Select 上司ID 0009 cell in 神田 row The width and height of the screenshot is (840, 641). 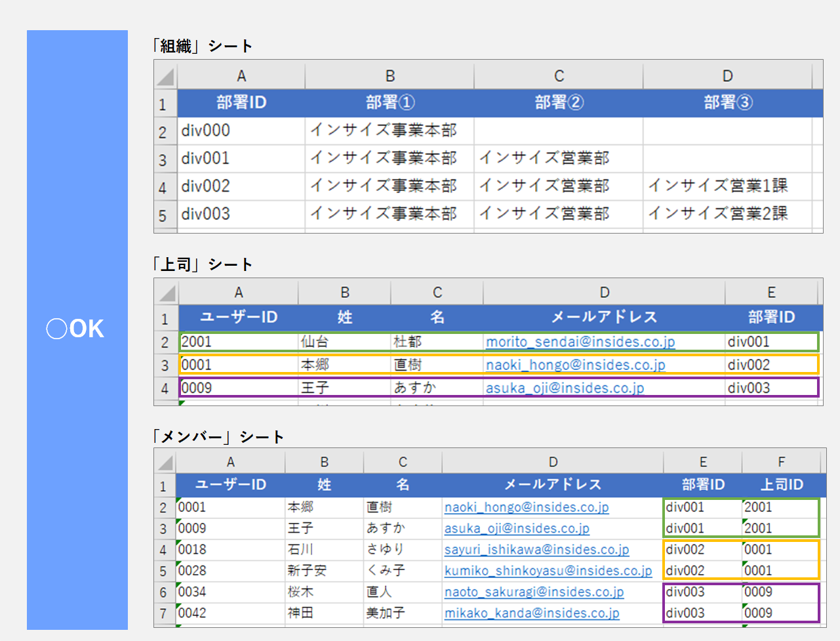(x=781, y=613)
